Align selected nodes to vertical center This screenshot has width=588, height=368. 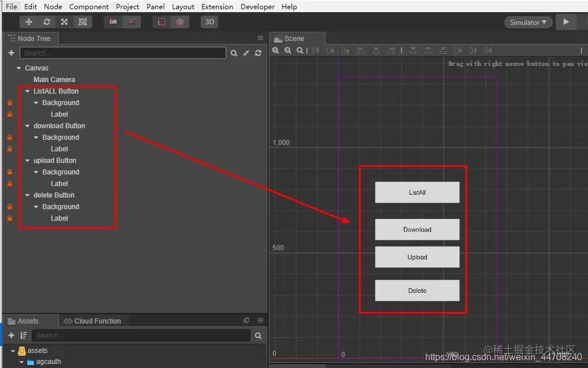coord(331,50)
